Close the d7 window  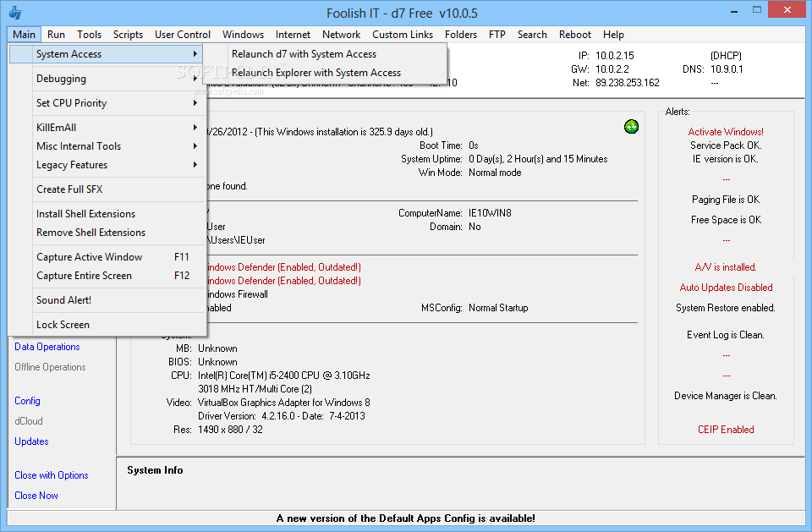[x=787, y=9]
